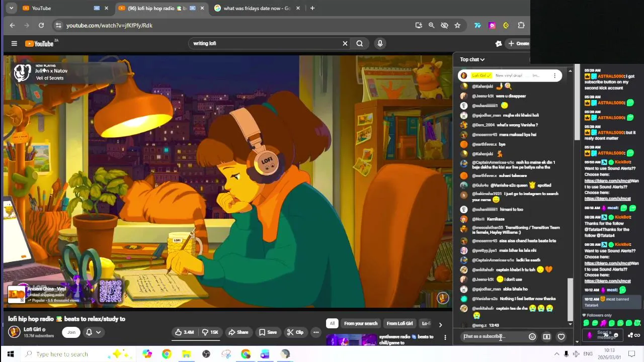This screenshot has height=362, width=644.
Task: Open the Super Chat purchase icon
Action: [546, 337]
